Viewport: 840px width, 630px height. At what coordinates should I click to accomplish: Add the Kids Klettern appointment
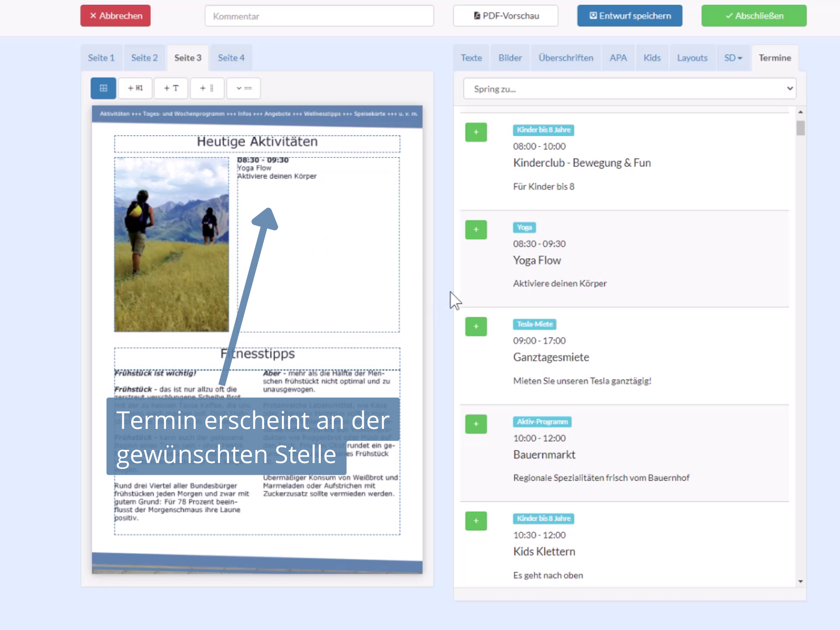pyautogui.click(x=476, y=521)
